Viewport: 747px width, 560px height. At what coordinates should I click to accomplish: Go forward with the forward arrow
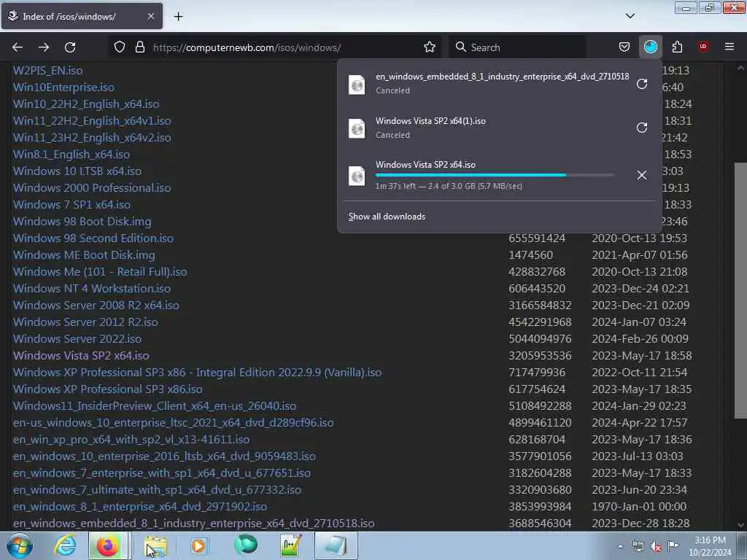coord(44,47)
